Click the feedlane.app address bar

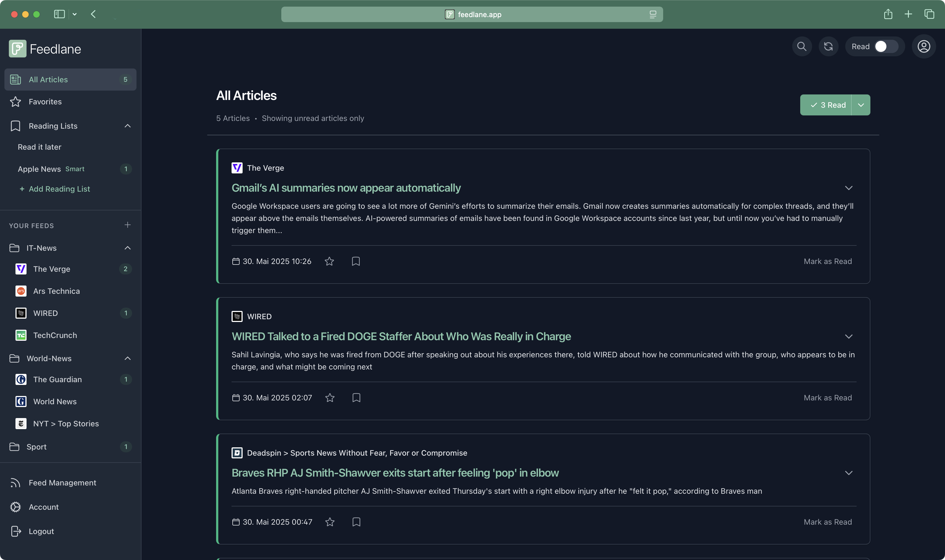[472, 14]
